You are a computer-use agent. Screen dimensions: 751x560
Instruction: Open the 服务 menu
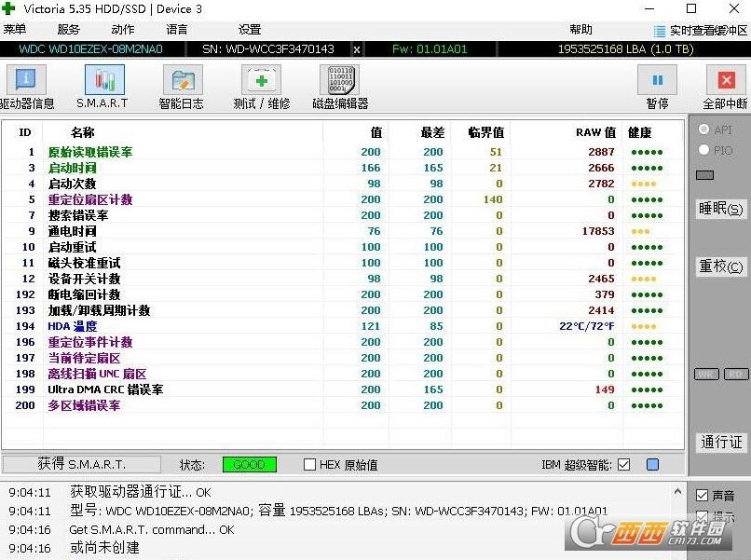[x=69, y=30]
